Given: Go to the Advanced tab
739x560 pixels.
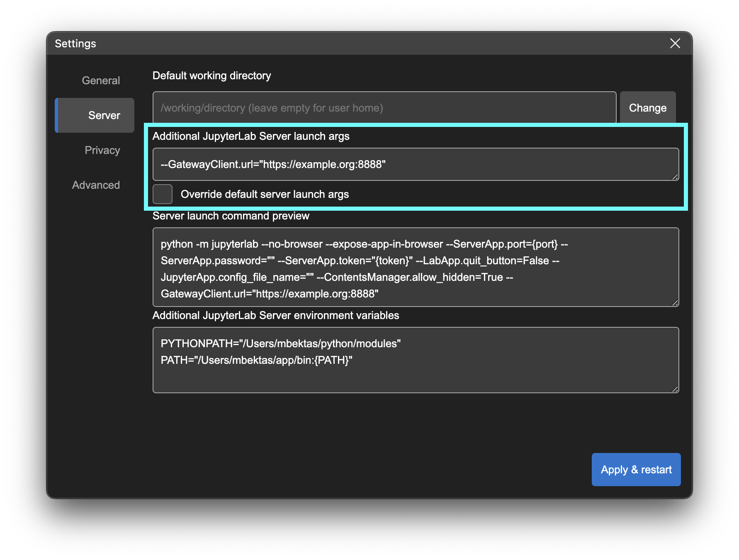Looking at the screenshot, I should [96, 185].
